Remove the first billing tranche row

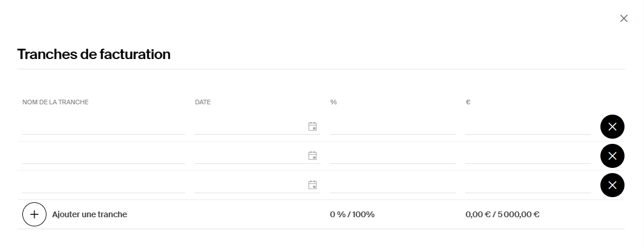click(612, 127)
